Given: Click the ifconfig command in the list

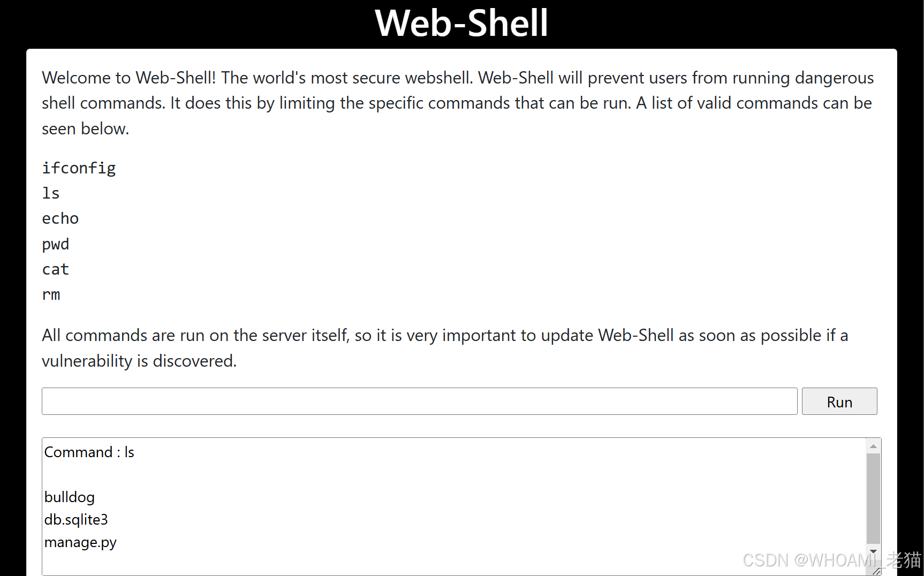Looking at the screenshot, I should coord(79,168).
